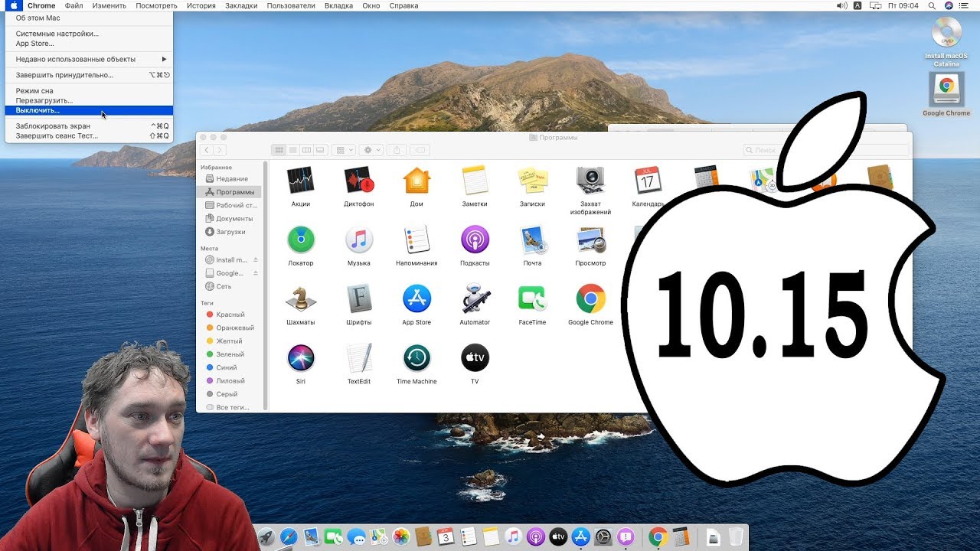The image size is (980, 551).
Task: Select TV icon in the Finder window
Action: pos(475,357)
